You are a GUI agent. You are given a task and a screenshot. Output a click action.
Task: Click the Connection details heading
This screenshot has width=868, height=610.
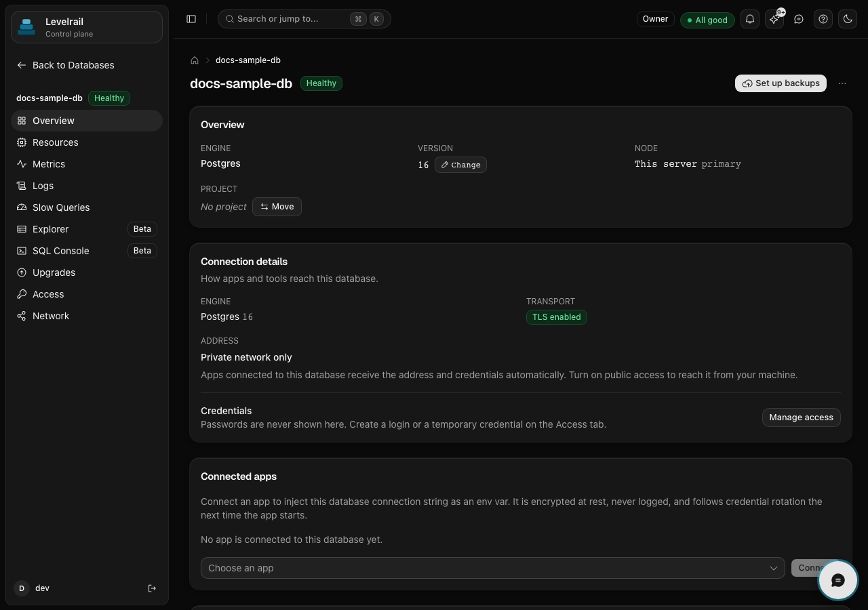(x=244, y=262)
